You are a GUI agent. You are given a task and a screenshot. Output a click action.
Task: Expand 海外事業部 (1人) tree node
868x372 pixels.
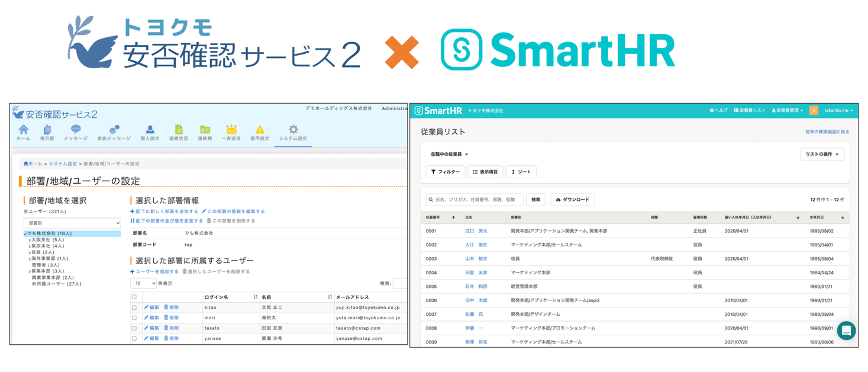[x=30, y=259]
